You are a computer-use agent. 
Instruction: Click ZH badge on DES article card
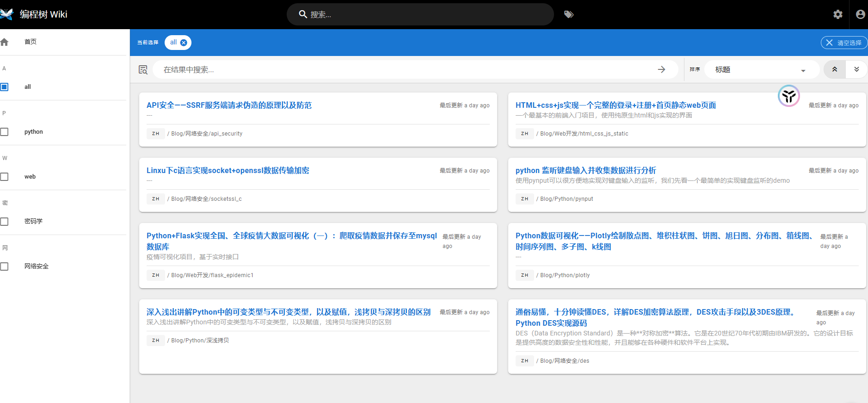click(x=525, y=361)
